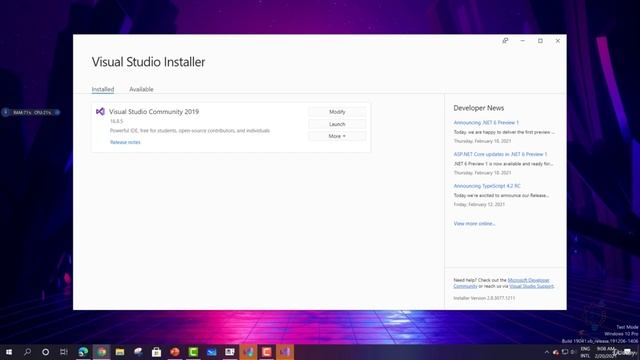Image resolution: width=640 pixels, height=360 pixels.
Task: Open the taskbar clock and date
Action: (x=605, y=352)
